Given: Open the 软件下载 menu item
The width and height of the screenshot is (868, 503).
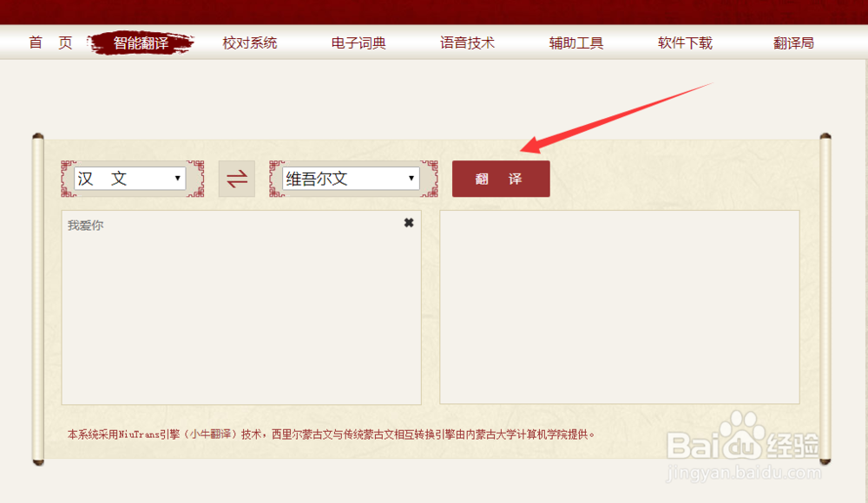Looking at the screenshot, I should pyautogui.click(x=685, y=42).
